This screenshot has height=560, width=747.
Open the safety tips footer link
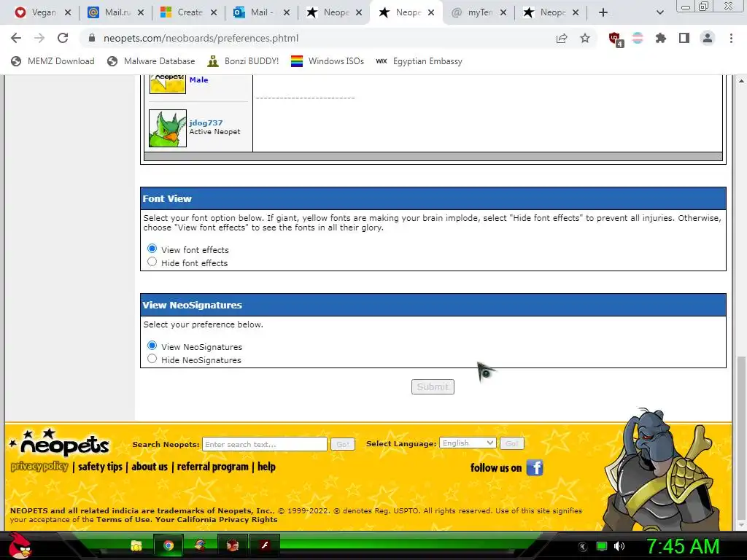coord(100,467)
